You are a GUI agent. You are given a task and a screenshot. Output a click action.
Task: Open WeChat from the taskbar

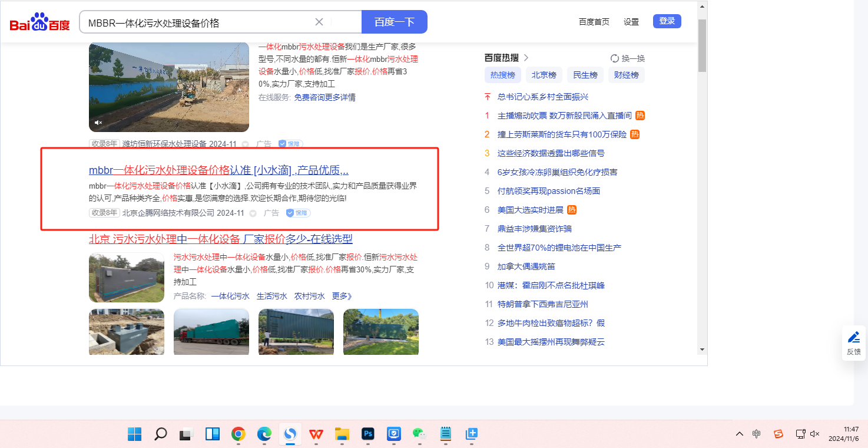click(x=419, y=434)
